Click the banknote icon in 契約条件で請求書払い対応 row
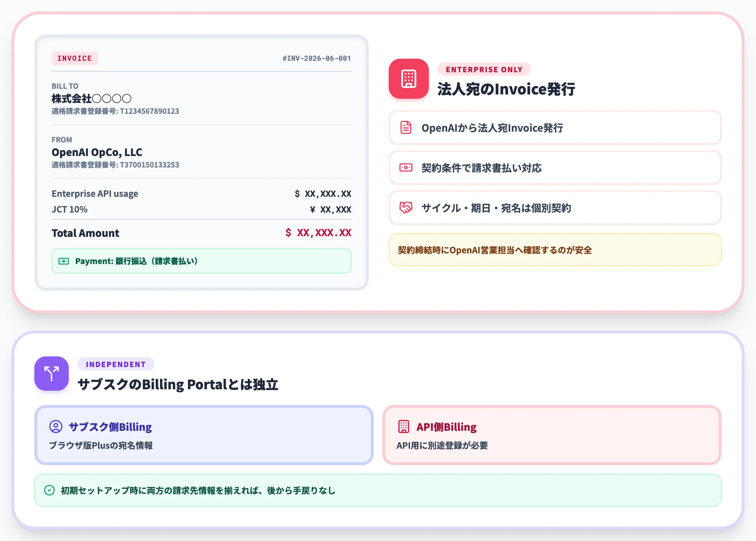Viewport: 756px width, 541px height. pos(406,167)
